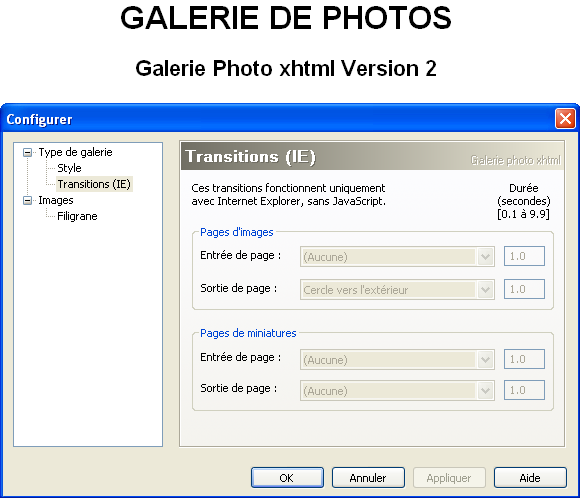Screen dimensions: 580x498
Task: Click the Appliquer button
Action: 449,478
